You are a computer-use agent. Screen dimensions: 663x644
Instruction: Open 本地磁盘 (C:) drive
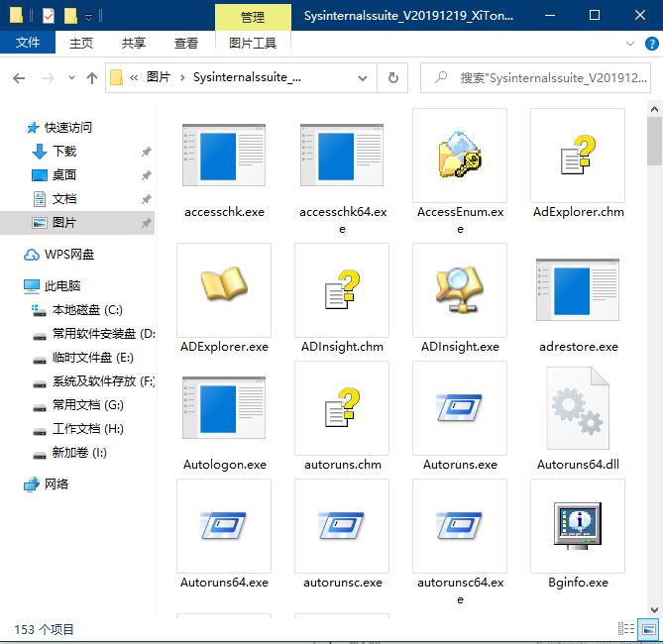tap(87, 309)
